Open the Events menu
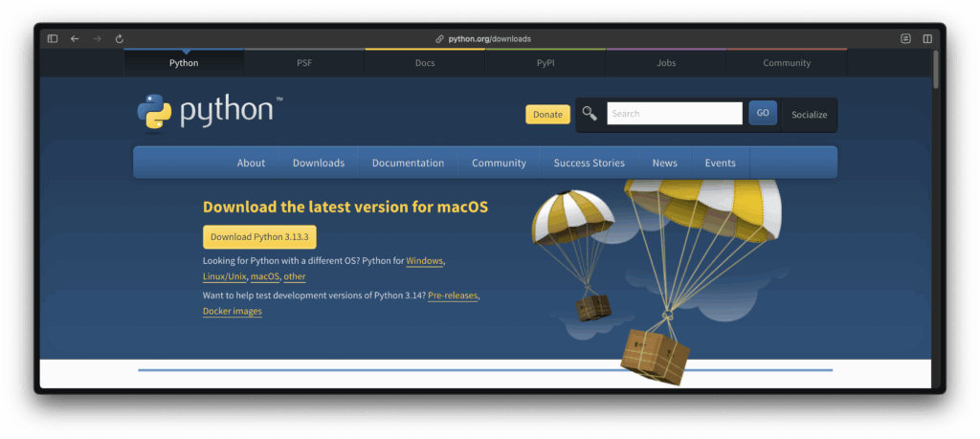This screenshot has width=980, height=439. point(721,163)
